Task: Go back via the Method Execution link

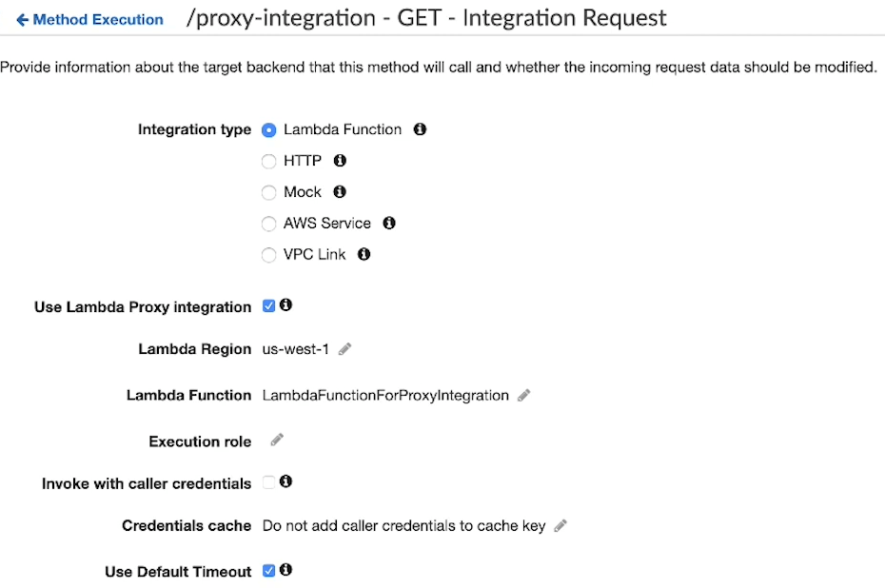Action: coord(88,18)
